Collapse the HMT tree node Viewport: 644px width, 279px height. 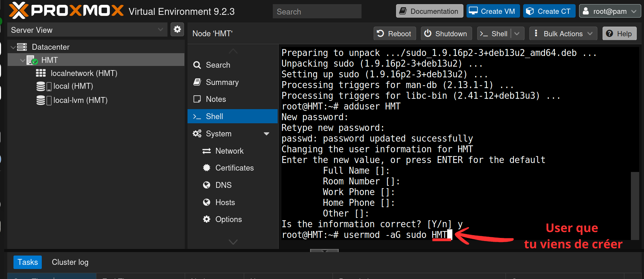[x=22, y=60]
